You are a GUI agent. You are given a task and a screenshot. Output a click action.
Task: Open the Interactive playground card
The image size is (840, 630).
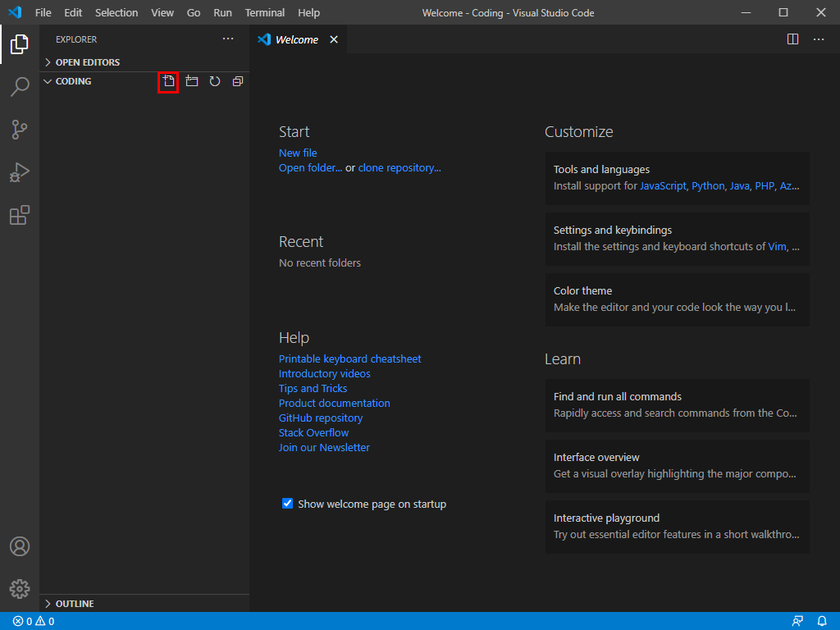point(677,526)
